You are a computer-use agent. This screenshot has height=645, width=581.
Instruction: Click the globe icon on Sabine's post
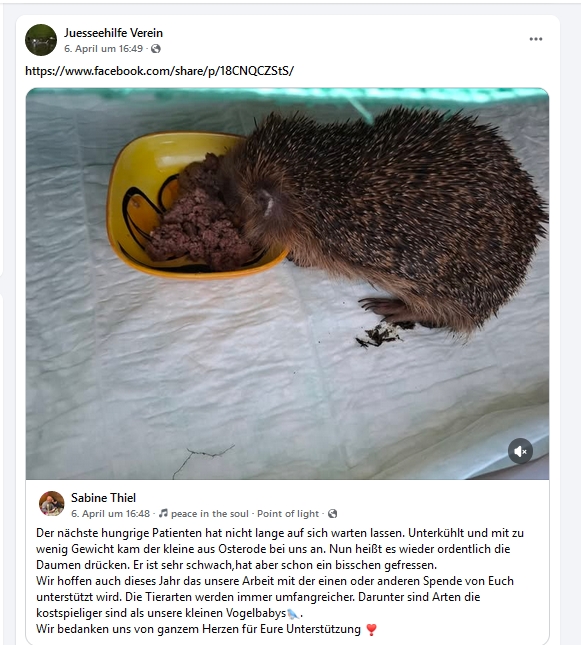(x=332, y=513)
